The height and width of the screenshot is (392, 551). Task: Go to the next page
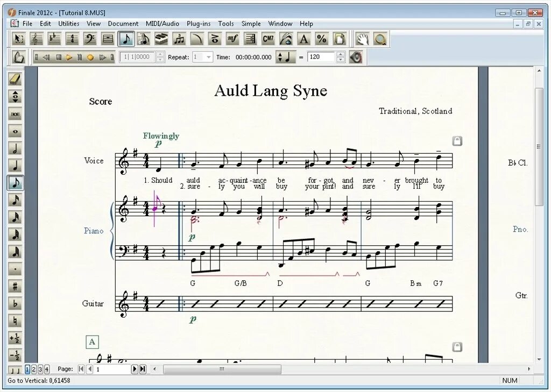tap(134, 369)
